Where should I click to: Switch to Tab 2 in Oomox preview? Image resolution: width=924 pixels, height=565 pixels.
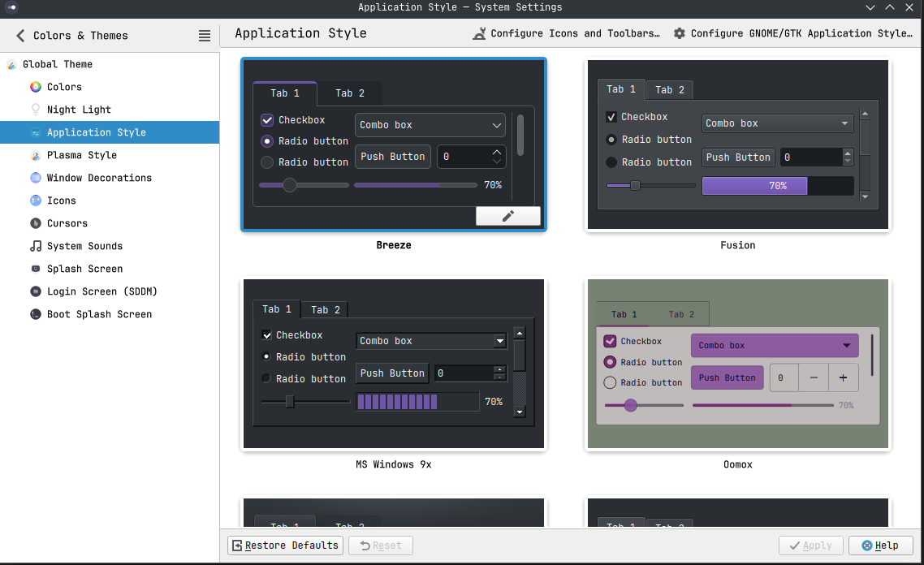[681, 315]
